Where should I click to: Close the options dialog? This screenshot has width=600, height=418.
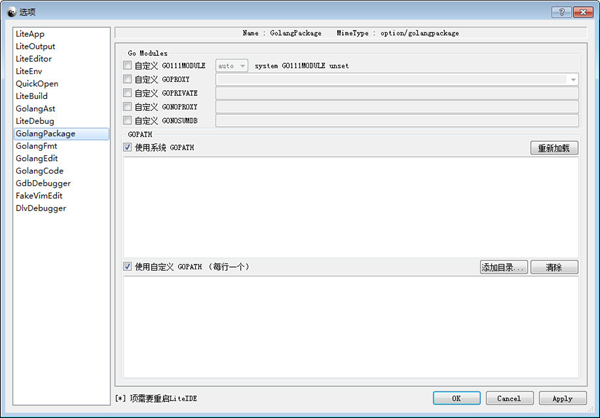[x=583, y=12]
